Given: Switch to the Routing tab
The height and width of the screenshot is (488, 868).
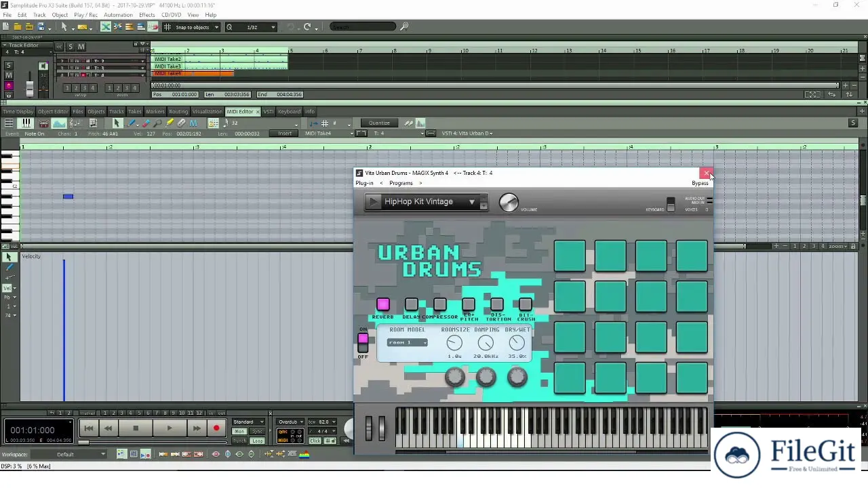Looking at the screenshot, I should [178, 111].
